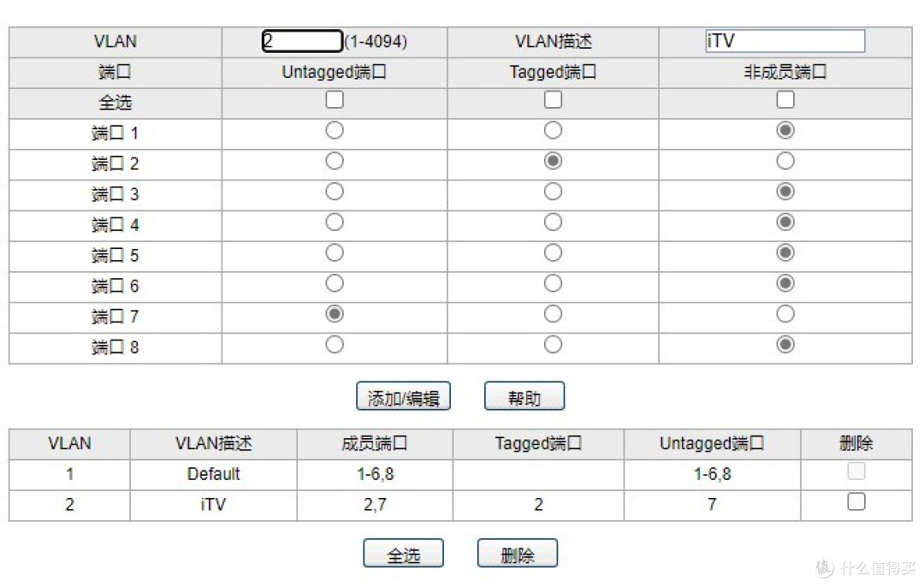This screenshot has width=924, height=587.
Task: Click the 添加/编辑 button
Action: coord(402,395)
